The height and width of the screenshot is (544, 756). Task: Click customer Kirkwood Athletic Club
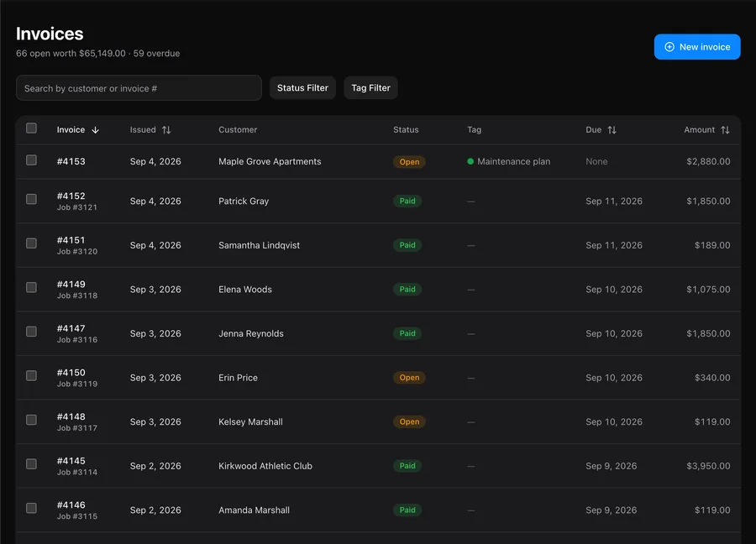(265, 466)
